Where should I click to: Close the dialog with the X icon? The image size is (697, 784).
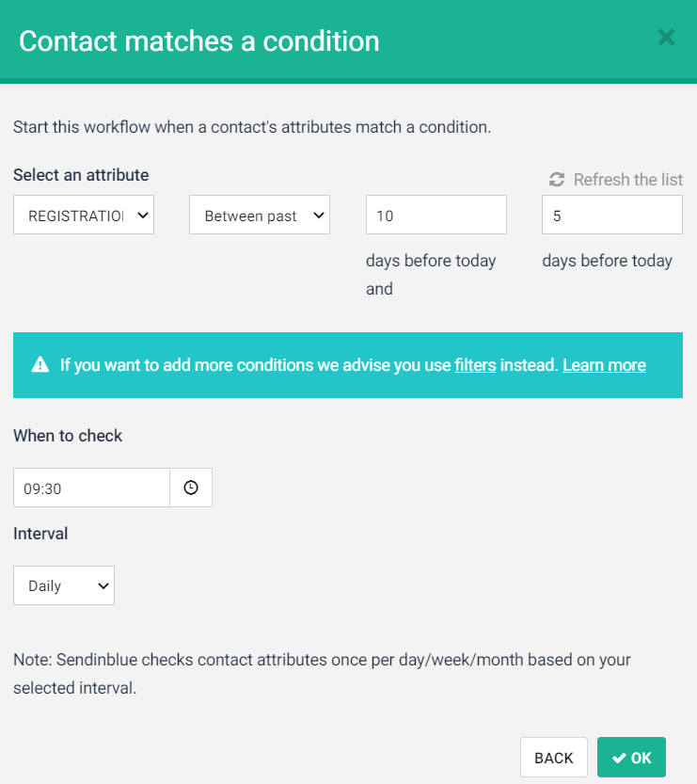click(x=666, y=38)
